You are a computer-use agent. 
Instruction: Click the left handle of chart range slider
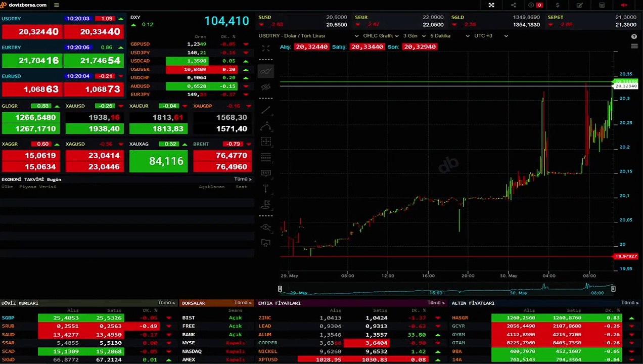(x=280, y=289)
